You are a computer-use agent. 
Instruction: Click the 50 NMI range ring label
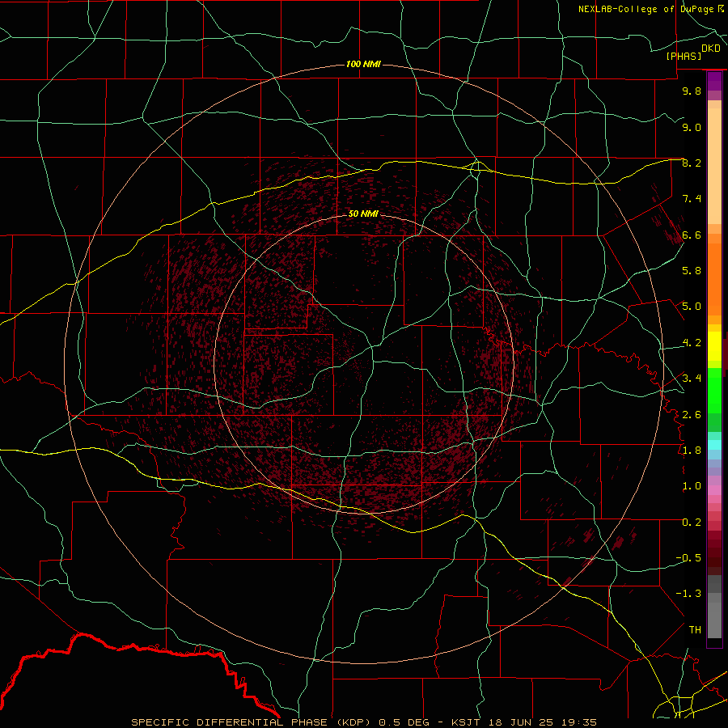pyautogui.click(x=363, y=214)
